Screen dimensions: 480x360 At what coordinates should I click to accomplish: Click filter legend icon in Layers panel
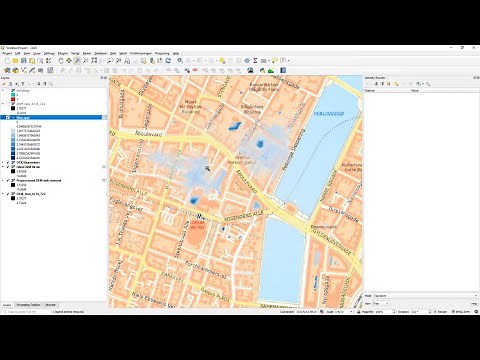[23, 84]
